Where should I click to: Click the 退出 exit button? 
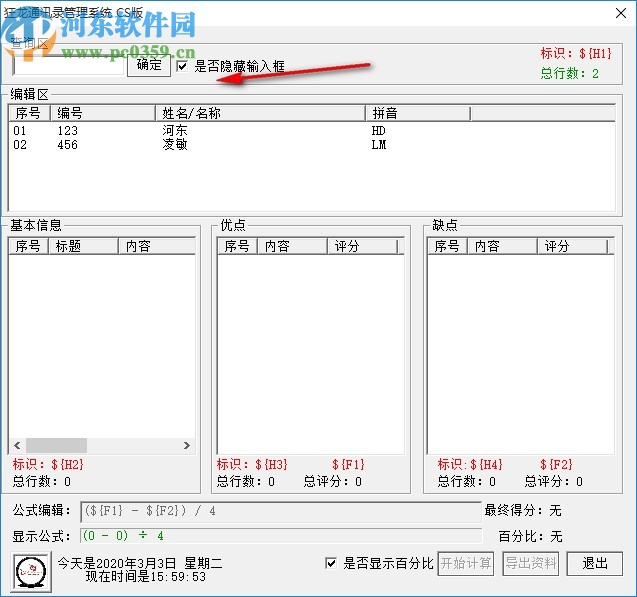click(595, 564)
